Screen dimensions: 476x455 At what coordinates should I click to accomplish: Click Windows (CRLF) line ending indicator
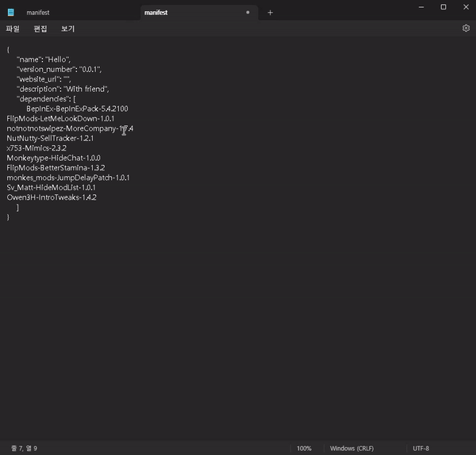pyautogui.click(x=351, y=449)
